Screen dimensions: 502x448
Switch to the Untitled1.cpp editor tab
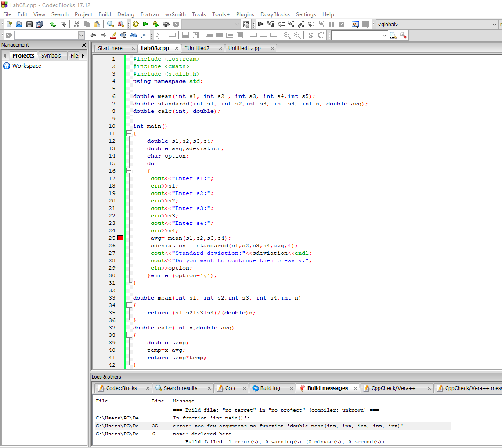point(245,48)
